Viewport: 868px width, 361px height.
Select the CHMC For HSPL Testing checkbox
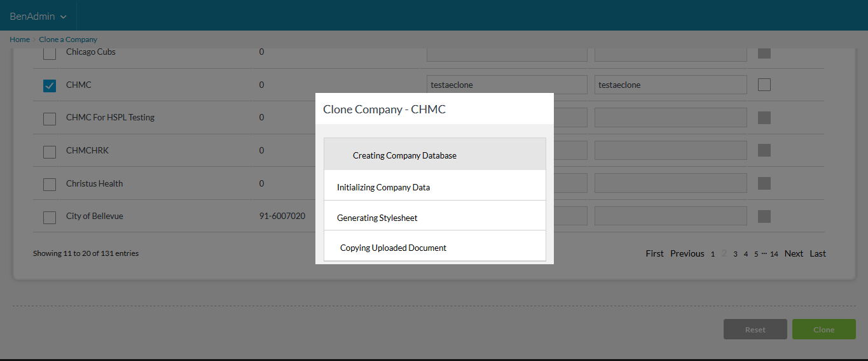[x=50, y=118]
